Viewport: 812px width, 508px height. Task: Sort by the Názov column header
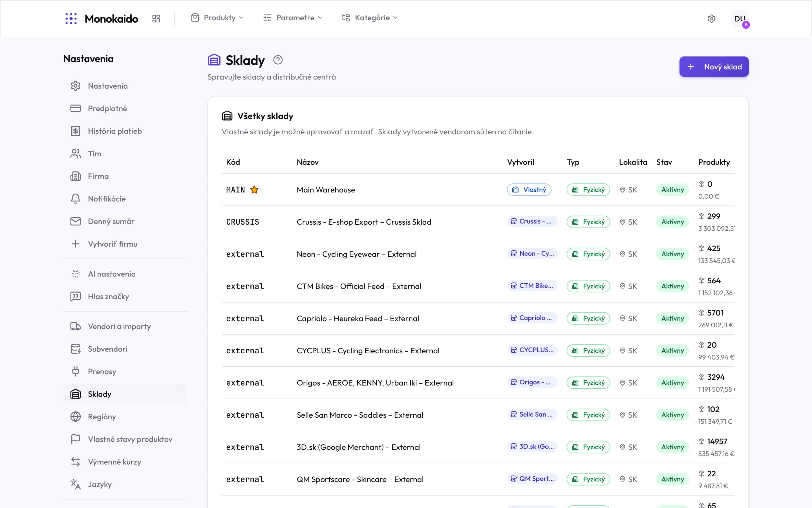(307, 162)
